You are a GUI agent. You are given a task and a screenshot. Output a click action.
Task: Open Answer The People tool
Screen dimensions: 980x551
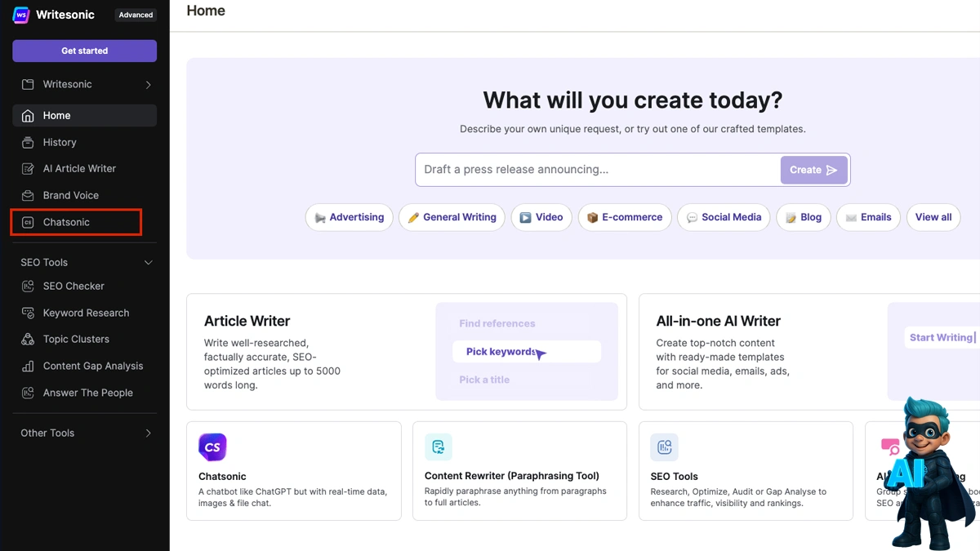tap(85, 393)
